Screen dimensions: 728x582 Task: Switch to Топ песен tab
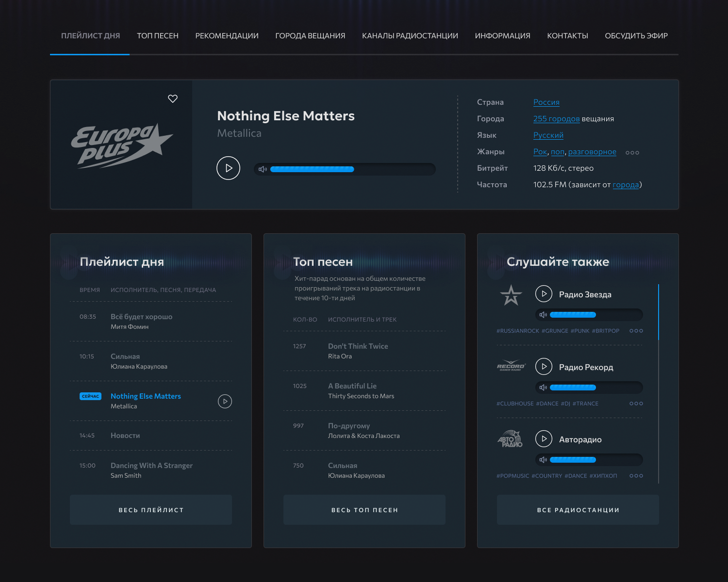158,36
